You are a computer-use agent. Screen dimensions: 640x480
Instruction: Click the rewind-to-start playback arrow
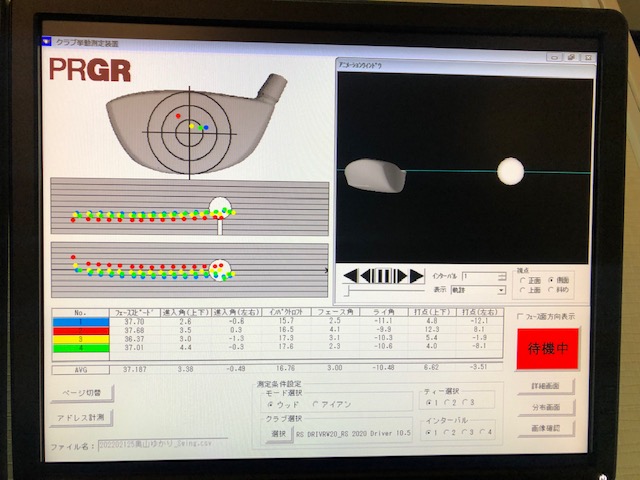coord(351,276)
